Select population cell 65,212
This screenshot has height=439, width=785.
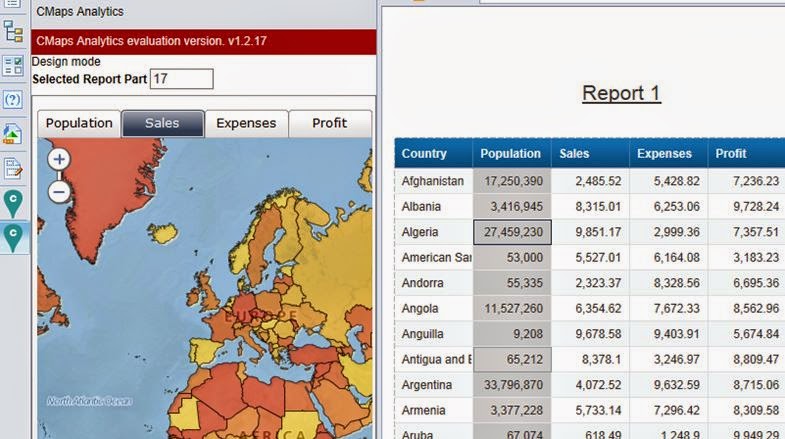point(512,360)
